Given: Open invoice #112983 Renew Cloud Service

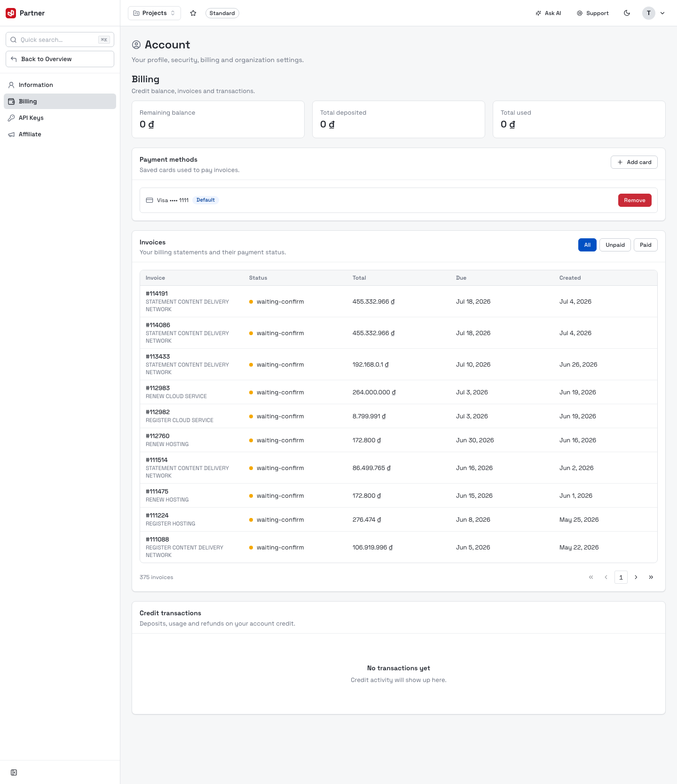Looking at the screenshot, I should (399, 392).
